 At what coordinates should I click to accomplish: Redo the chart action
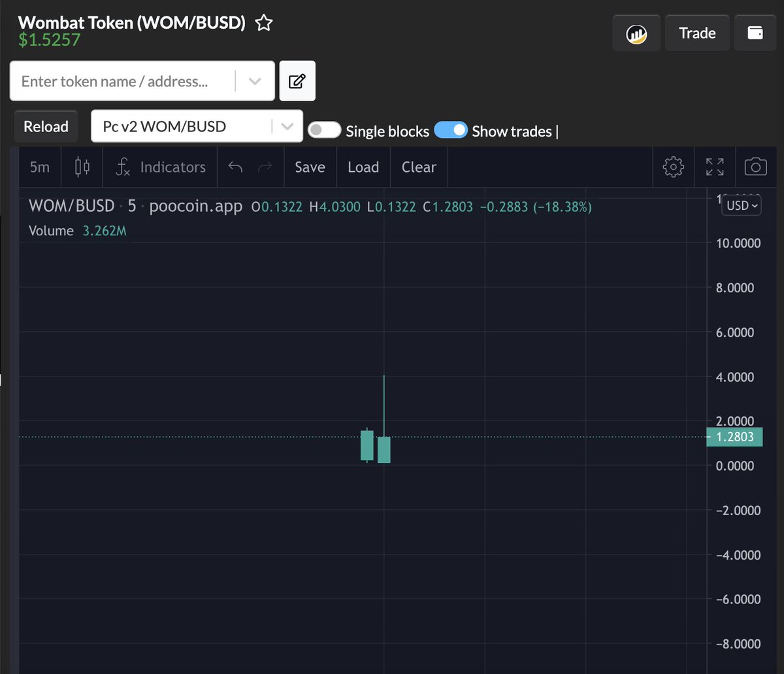265,167
